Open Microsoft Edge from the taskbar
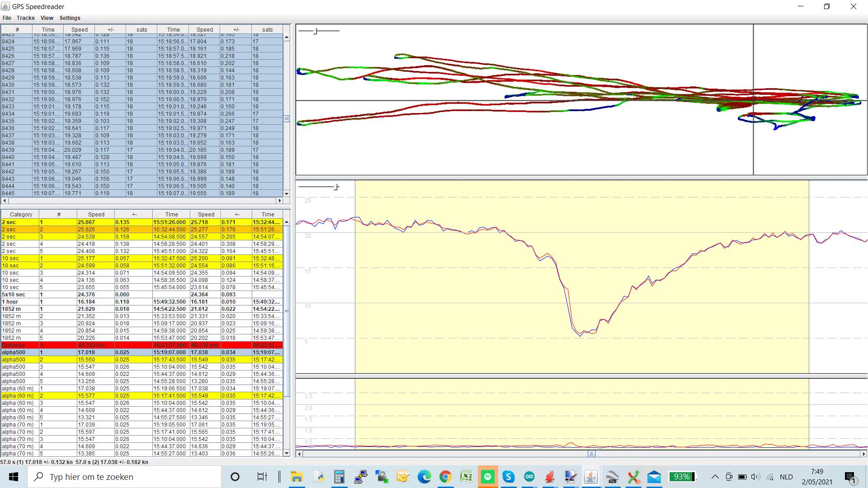 (424, 477)
